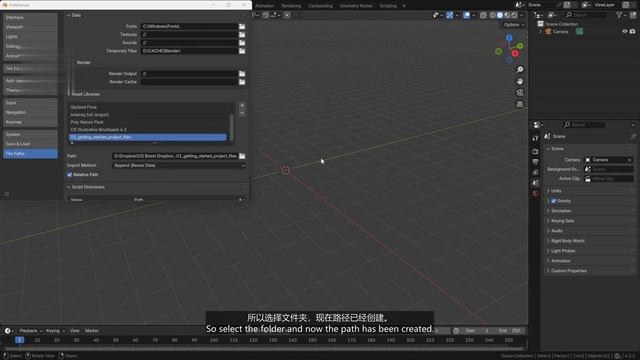Toggle viewport overlays button

(x=466, y=15)
